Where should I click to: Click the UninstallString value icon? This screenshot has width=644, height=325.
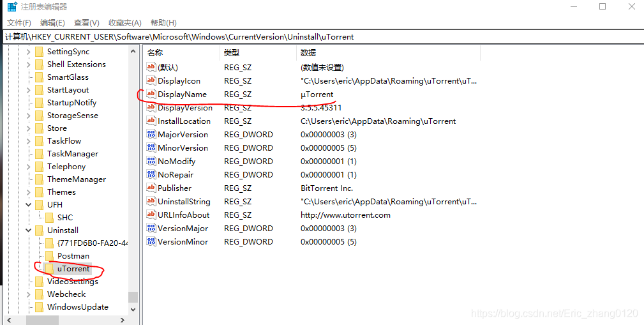click(x=151, y=201)
